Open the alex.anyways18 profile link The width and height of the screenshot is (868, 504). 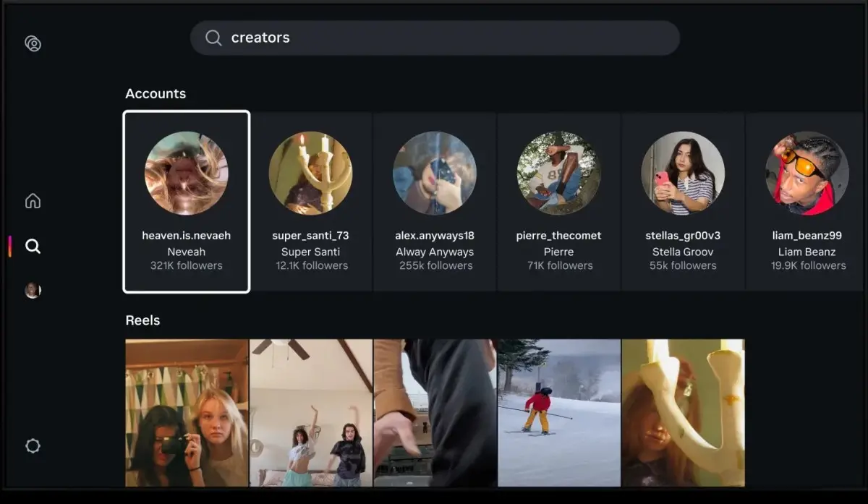coord(435,235)
